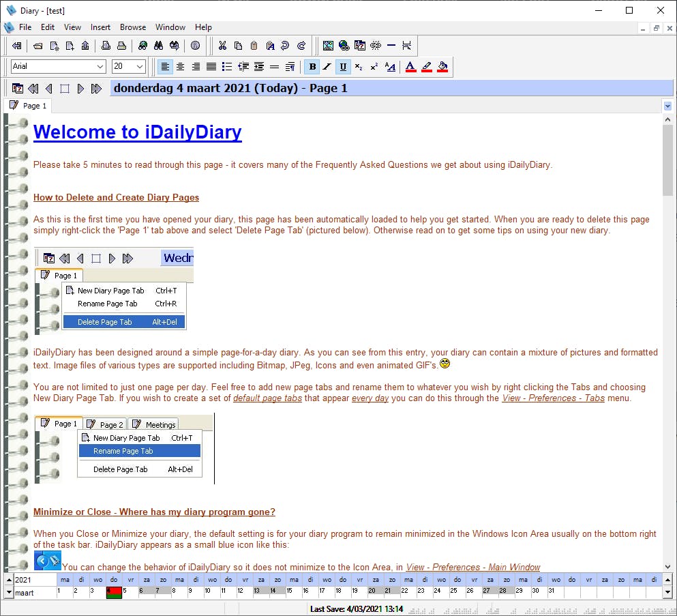The height and width of the screenshot is (616, 677).
Task: Click the Redo arrow icon
Action: pos(301,45)
